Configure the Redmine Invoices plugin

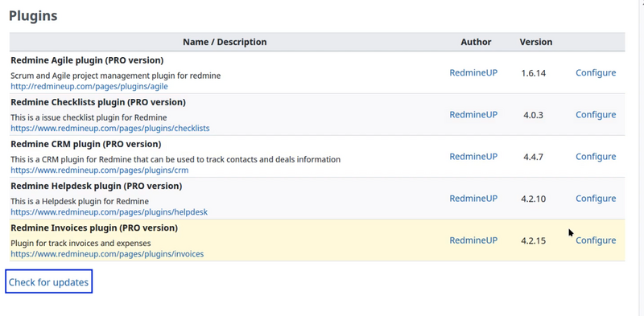596,240
